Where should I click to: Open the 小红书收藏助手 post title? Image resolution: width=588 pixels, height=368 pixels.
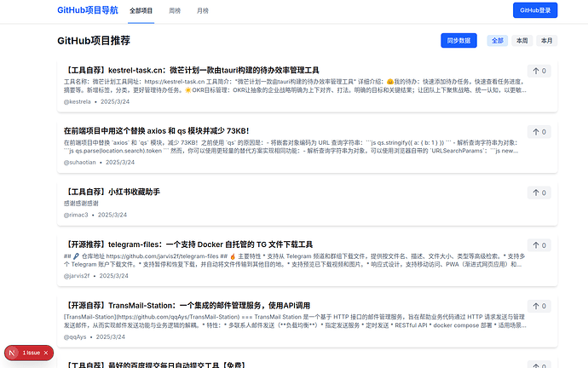click(x=112, y=192)
